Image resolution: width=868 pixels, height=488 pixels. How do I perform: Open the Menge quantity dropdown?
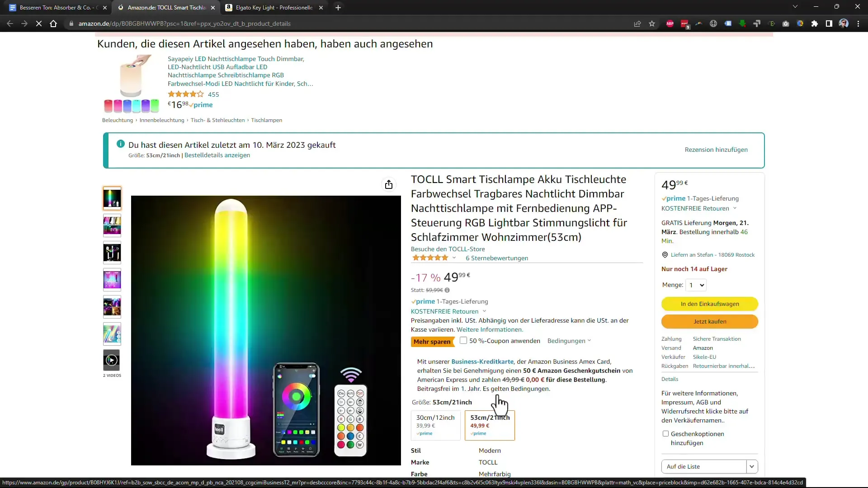coord(696,285)
